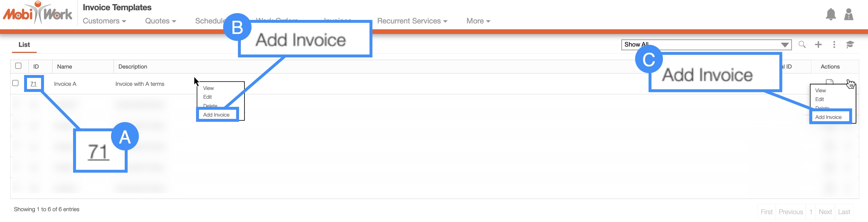Screen dimensions: 868x222
Task: Open the graduation cap help icon
Action: [850, 45]
